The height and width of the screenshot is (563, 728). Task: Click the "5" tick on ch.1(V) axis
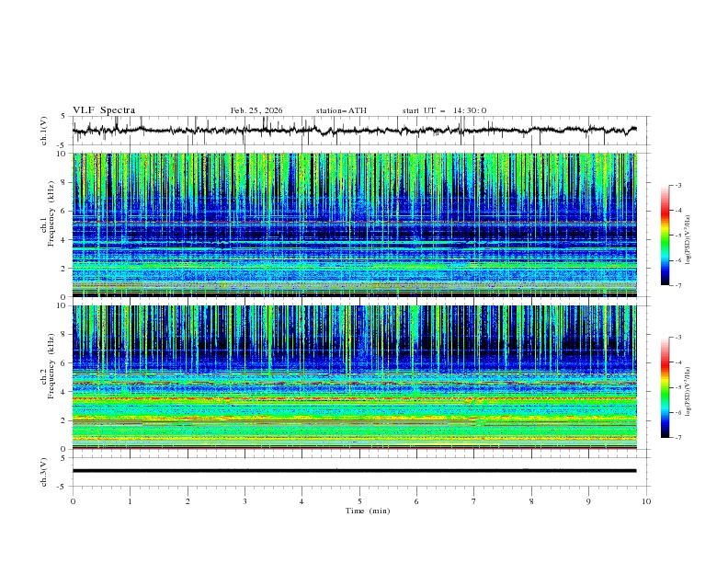[x=63, y=117]
